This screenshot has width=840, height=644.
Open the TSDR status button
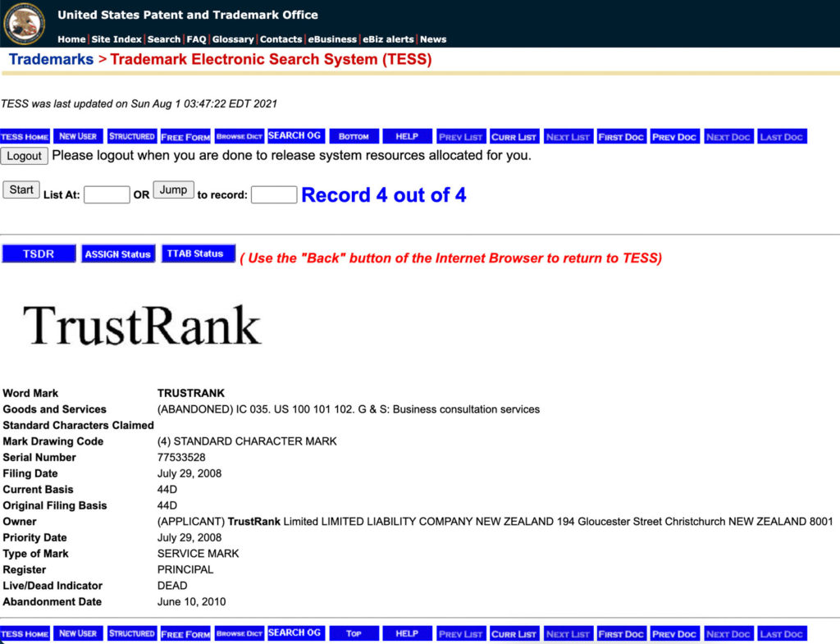(39, 253)
